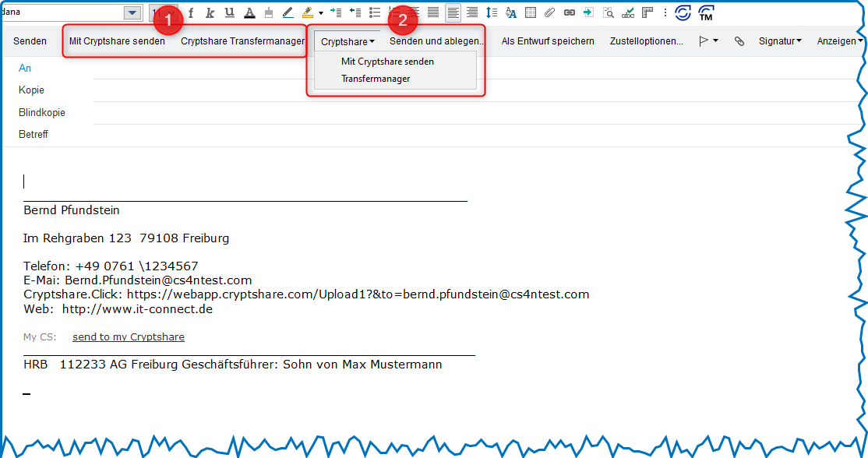The height and width of the screenshot is (458, 868).
Task: Insert a table using the grid icon
Action: click(530, 12)
